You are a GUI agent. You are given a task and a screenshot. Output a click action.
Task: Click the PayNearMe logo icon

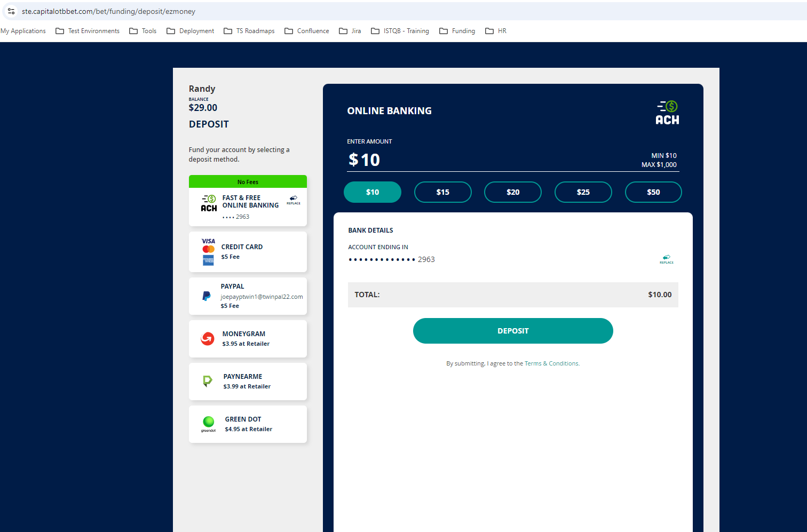[x=208, y=381]
